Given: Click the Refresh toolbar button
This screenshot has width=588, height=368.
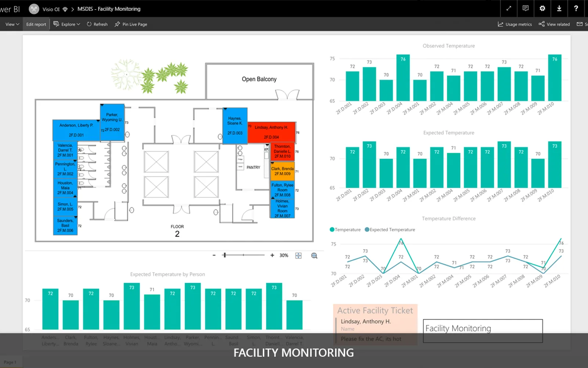Looking at the screenshot, I should pyautogui.click(x=97, y=24).
